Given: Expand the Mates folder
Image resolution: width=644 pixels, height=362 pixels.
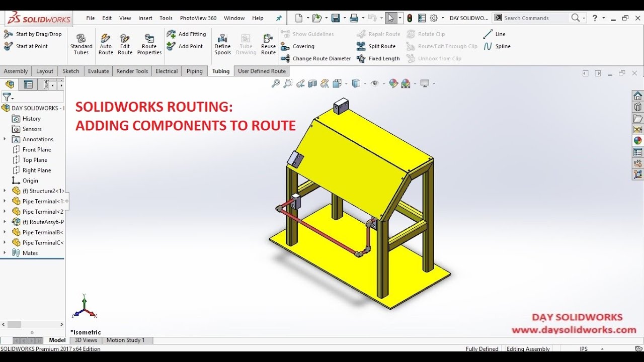Looking at the screenshot, I should tap(5, 253).
